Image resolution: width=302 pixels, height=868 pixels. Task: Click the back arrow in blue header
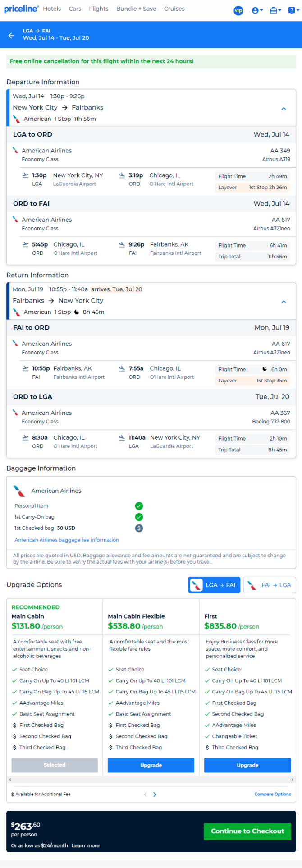(12, 35)
